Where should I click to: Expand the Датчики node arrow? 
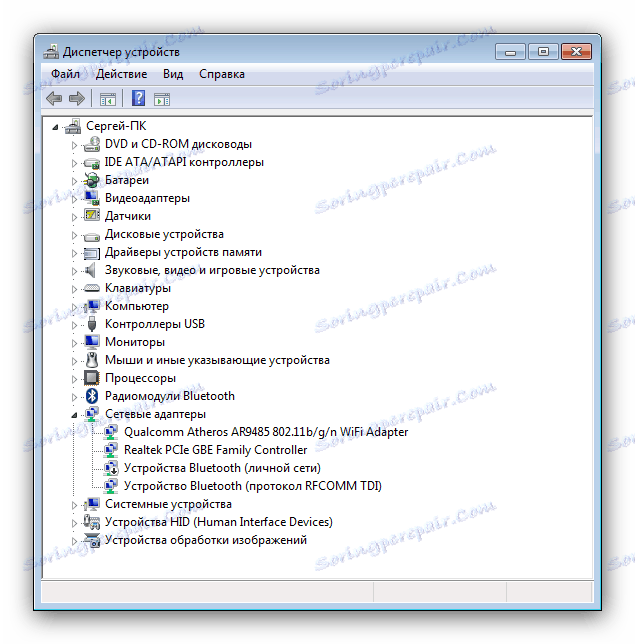74,217
